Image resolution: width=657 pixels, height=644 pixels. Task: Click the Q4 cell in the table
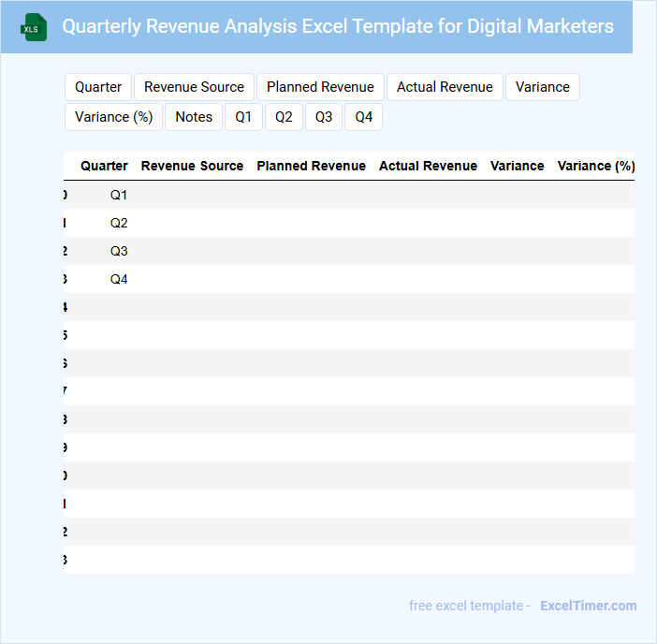coord(119,279)
